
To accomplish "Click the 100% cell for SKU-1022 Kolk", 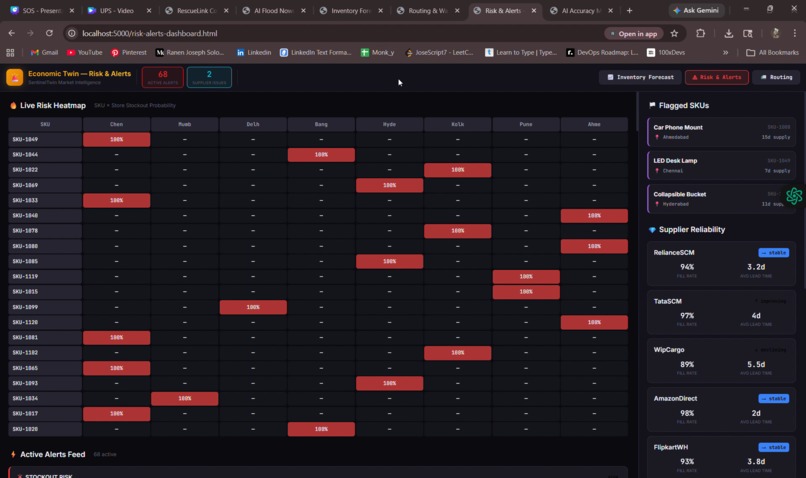I will 457,170.
